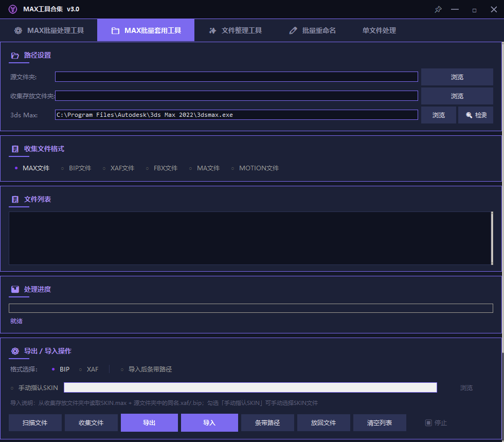Select BIP export format option
This screenshot has height=442, width=504.
click(61, 369)
